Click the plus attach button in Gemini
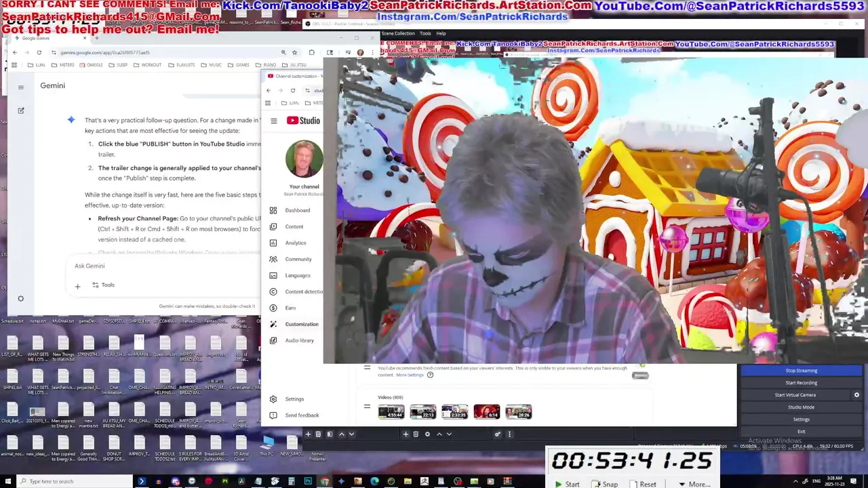This screenshot has height=488, width=868. click(x=77, y=286)
